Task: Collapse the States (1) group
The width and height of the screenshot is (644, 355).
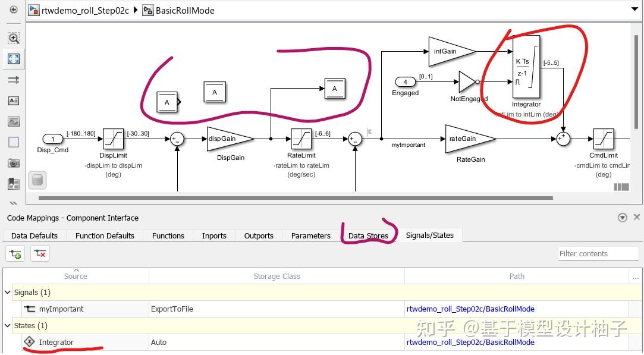Action: click(7, 325)
